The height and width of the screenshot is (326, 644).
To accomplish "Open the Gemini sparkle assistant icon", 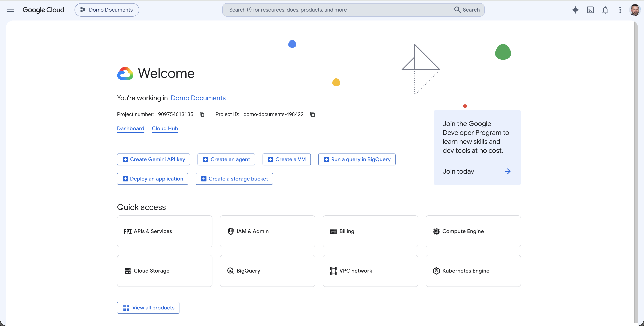I will (x=575, y=10).
